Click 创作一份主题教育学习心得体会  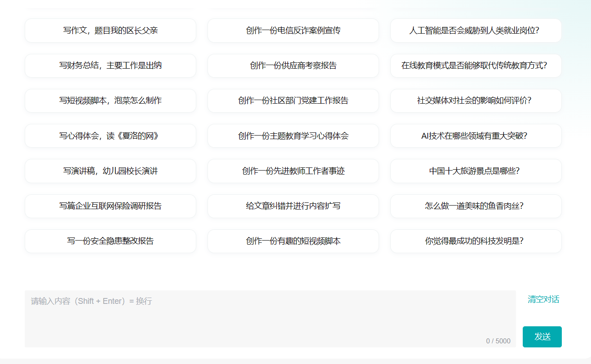click(292, 136)
